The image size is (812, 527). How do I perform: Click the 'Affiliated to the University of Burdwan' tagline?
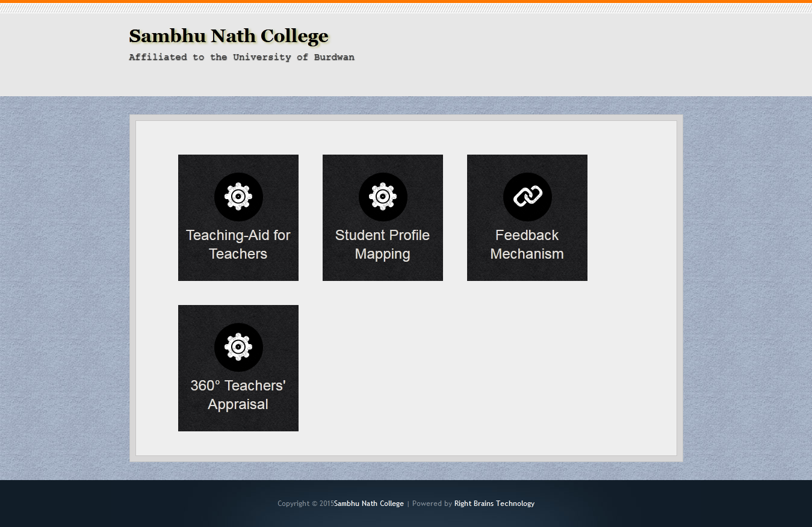[241, 57]
